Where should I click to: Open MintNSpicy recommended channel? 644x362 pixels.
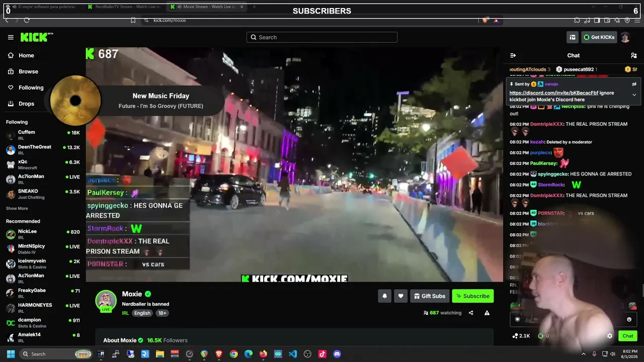[43, 249]
